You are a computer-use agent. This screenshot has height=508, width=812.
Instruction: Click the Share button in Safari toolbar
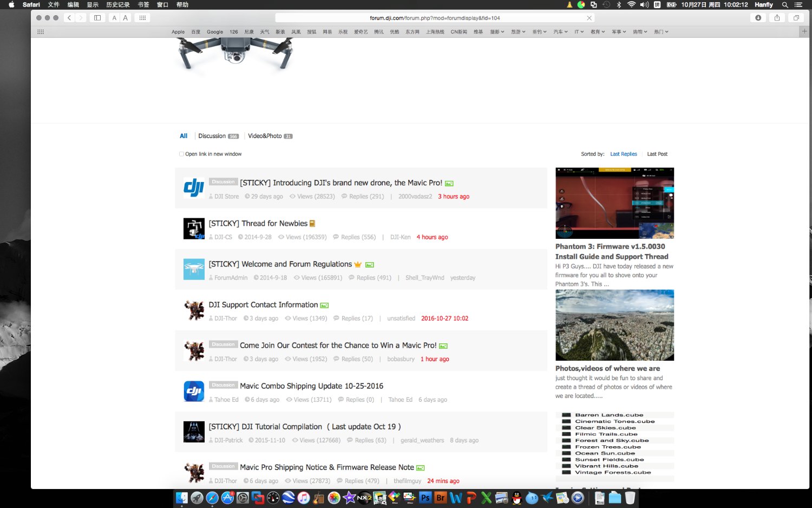click(x=777, y=18)
